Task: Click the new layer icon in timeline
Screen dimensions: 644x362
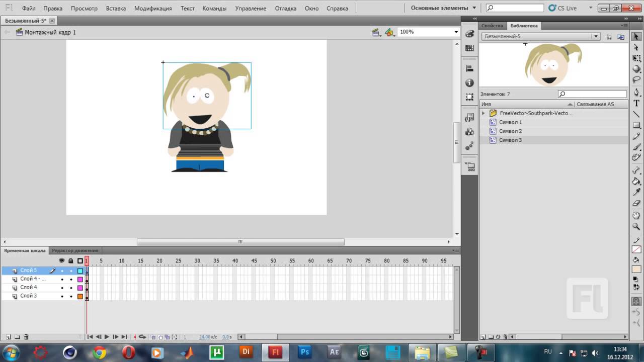Action: tap(8, 337)
